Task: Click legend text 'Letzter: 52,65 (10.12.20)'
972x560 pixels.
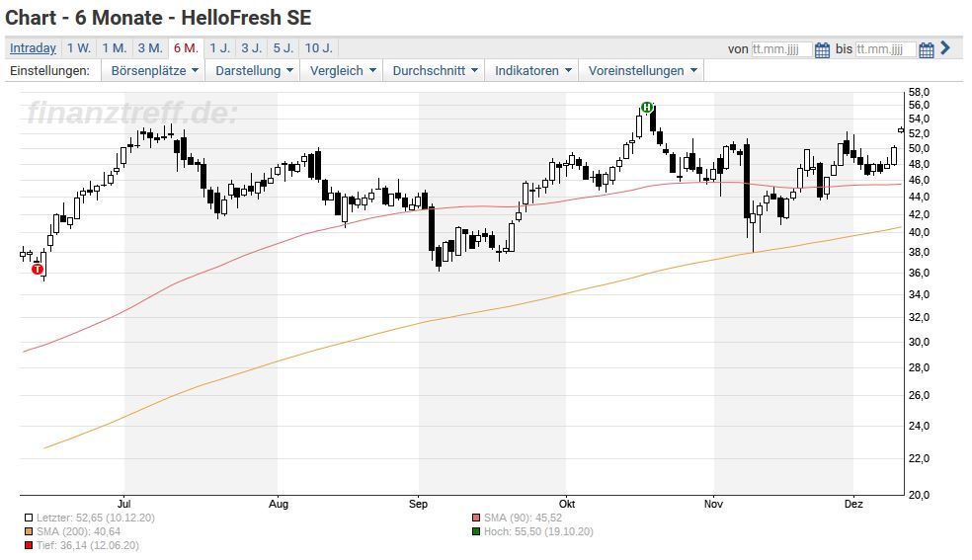Action: pos(96,518)
